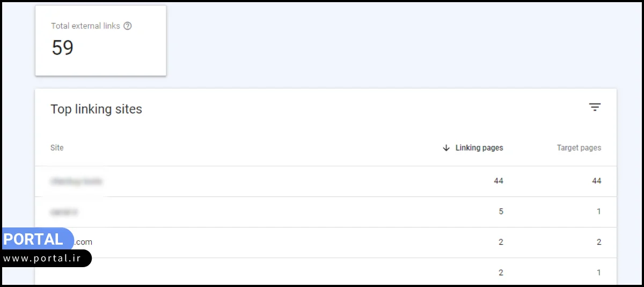Image resolution: width=644 pixels, height=287 pixels.
Task: Click the help icon beside Total external links
Action: click(x=128, y=26)
